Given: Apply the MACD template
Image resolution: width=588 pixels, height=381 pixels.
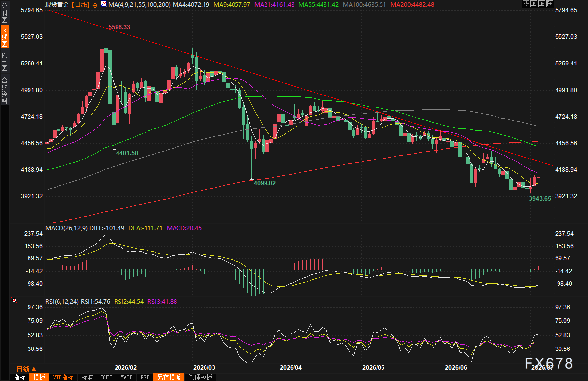Looking at the screenshot, I should click(x=126, y=377).
